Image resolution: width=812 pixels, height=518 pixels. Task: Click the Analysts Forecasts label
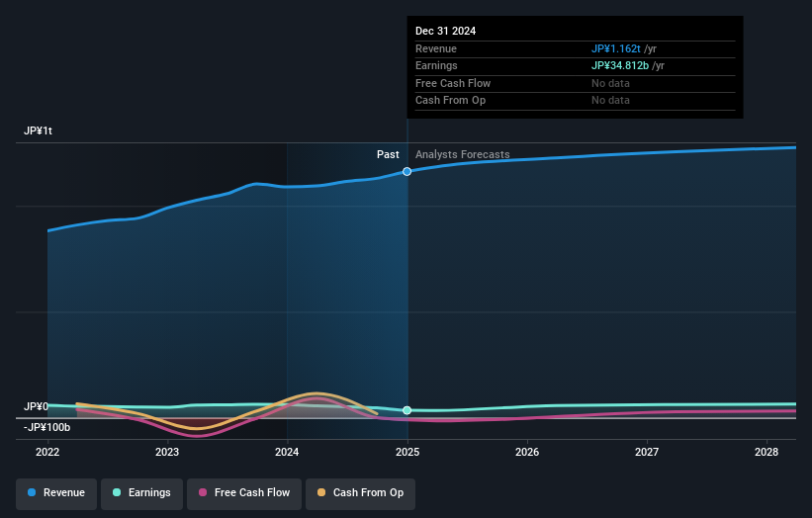click(463, 155)
